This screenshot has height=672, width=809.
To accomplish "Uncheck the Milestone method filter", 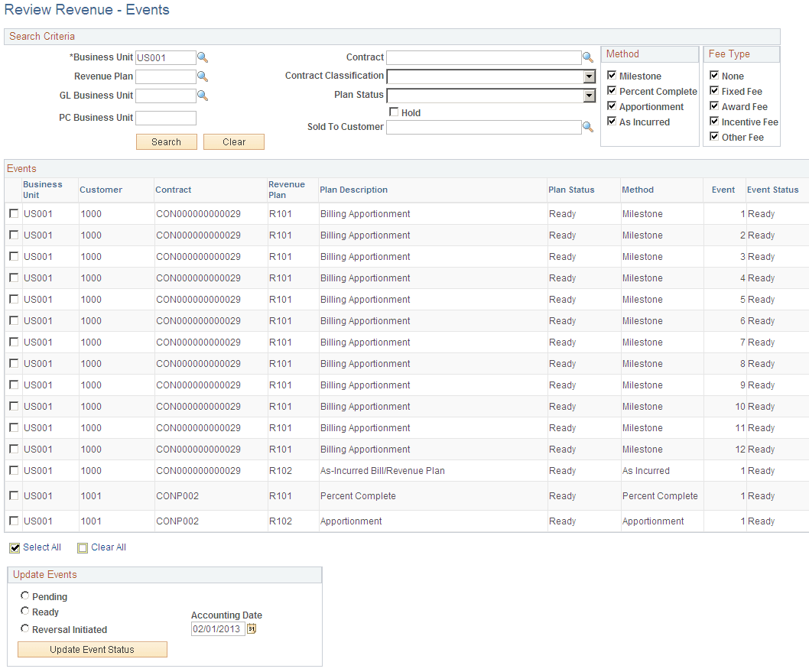I will click(x=610, y=75).
